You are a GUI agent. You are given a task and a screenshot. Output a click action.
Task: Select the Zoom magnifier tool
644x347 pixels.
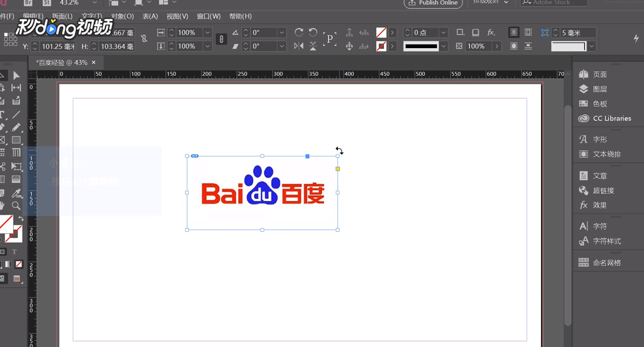[16, 206]
